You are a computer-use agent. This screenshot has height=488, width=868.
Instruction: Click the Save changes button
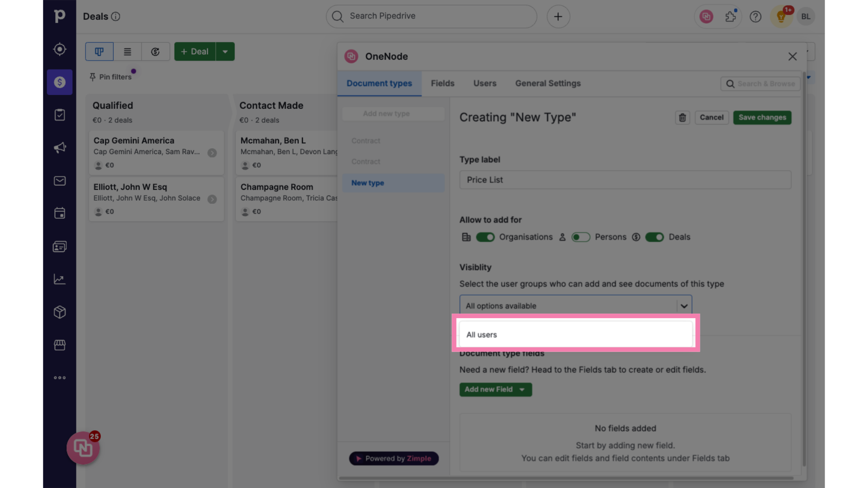(x=762, y=117)
